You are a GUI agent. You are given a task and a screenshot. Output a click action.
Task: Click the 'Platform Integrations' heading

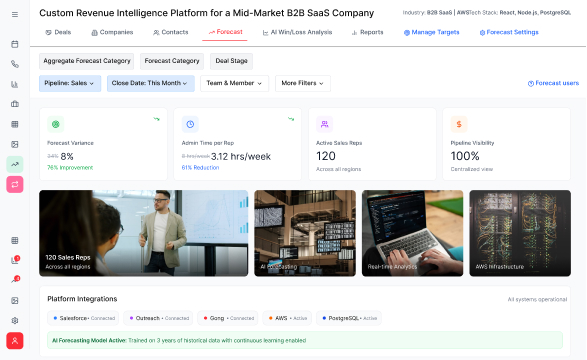82,299
